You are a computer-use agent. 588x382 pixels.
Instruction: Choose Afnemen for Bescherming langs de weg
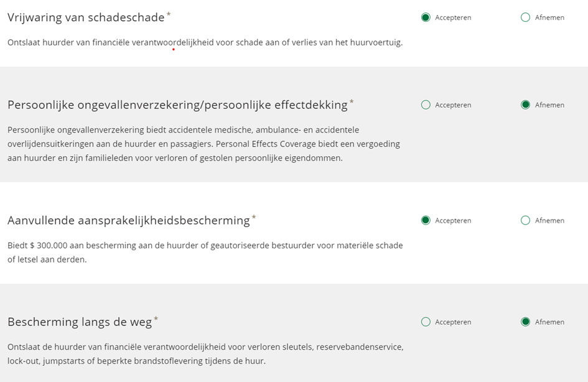[525, 322]
